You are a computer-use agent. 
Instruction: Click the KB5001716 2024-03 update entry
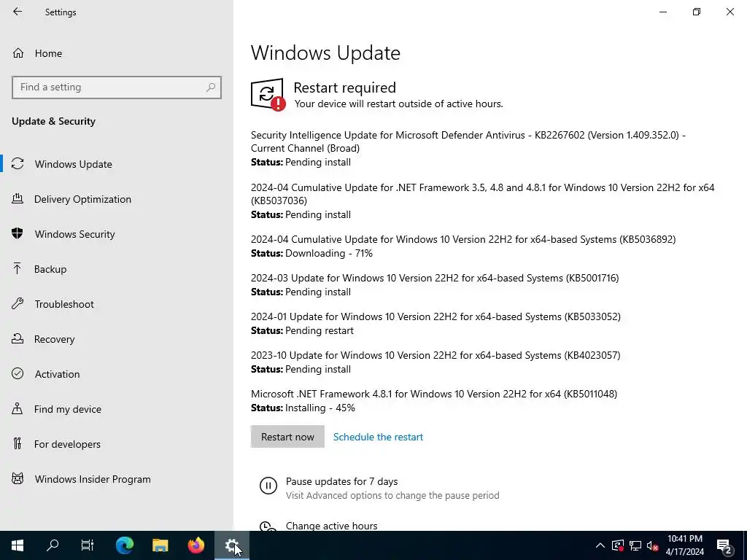point(435,278)
